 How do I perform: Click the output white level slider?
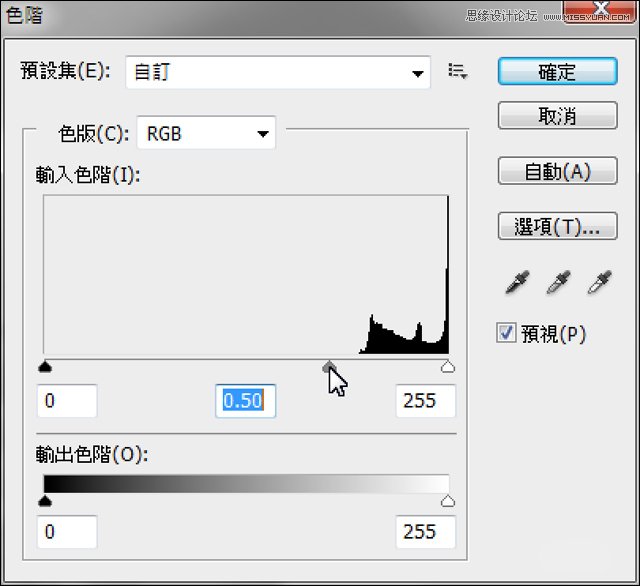coord(448,500)
